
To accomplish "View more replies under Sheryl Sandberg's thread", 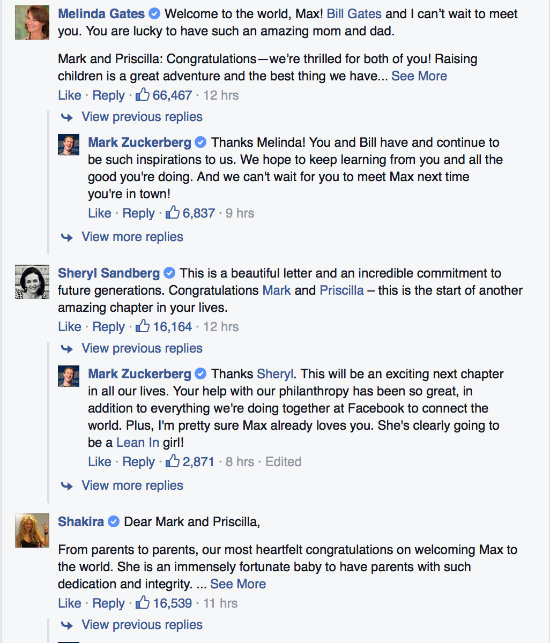I will coord(132,485).
